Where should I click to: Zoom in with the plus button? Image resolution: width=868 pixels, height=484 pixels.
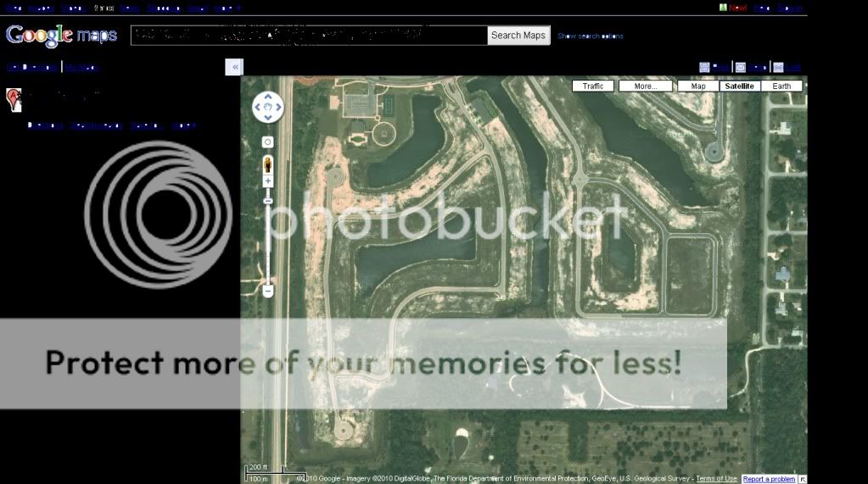tap(268, 181)
